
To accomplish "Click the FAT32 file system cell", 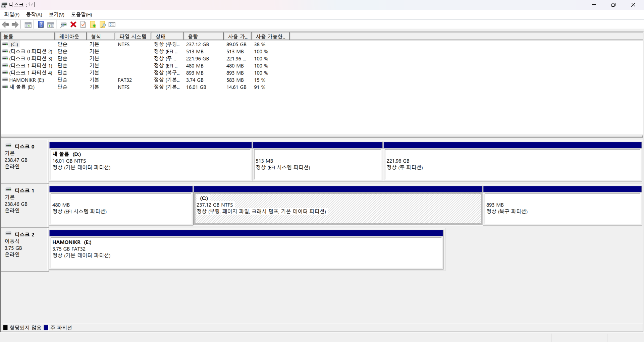I will (x=125, y=80).
